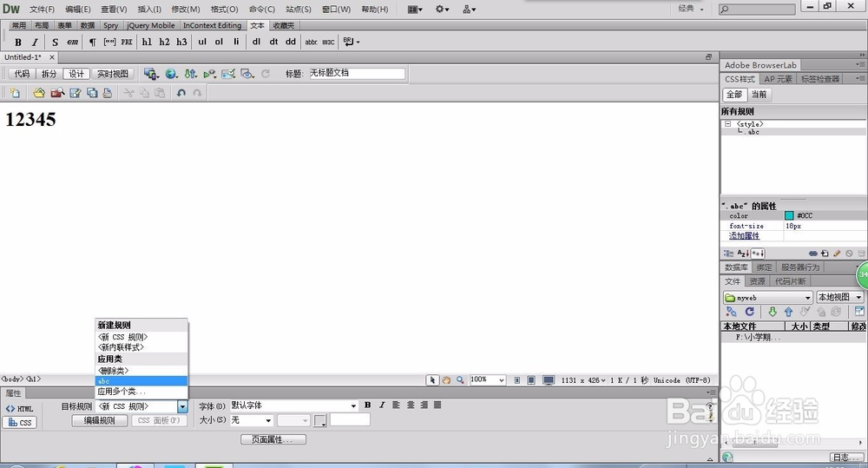
Task: Switch to Split view (拆分)
Action: pyautogui.click(x=49, y=74)
